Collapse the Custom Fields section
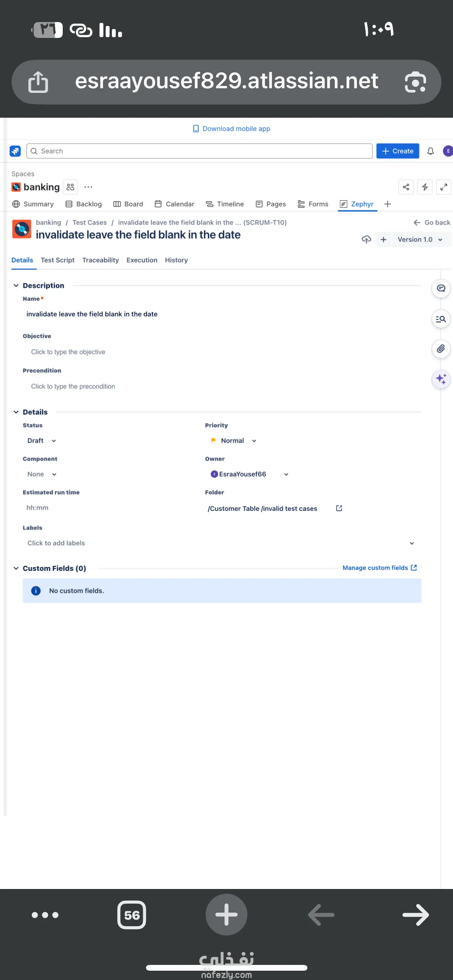Screen dimensions: 453x980 point(16,568)
